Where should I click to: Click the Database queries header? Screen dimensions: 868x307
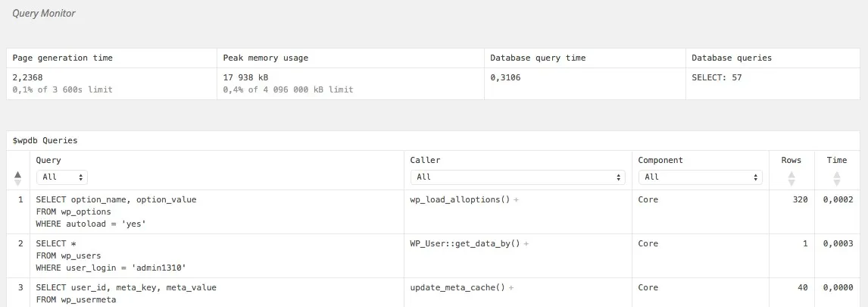pos(732,58)
